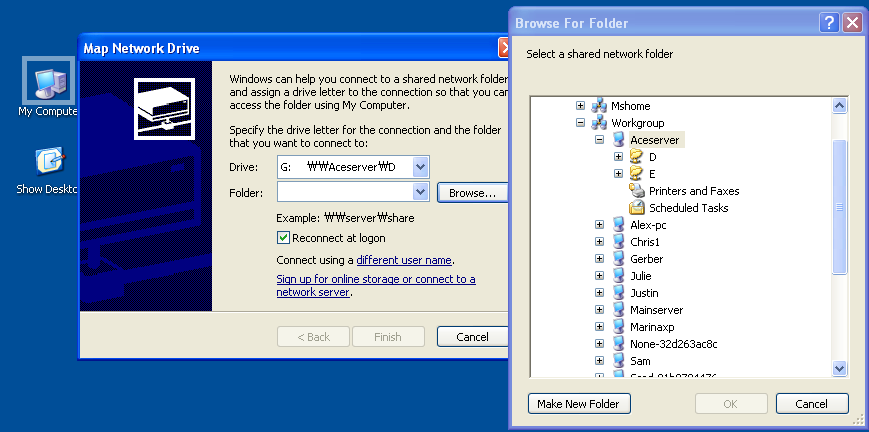Image resolution: width=869 pixels, height=432 pixels.
Task: Expand the Mainserver computer node
Action: pos(599,310)
